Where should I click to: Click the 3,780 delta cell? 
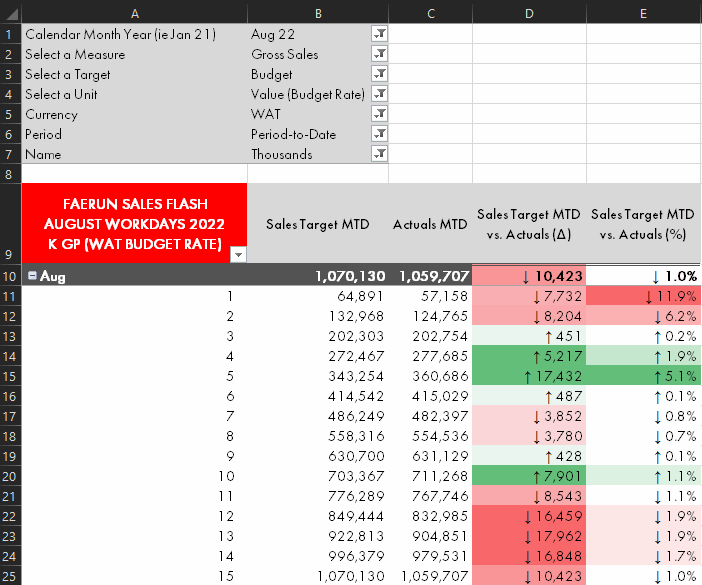pos(529,436)
